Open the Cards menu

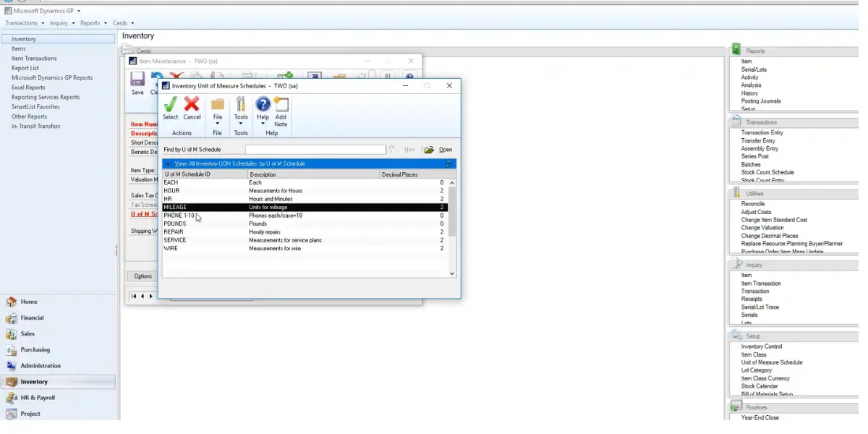pos(122,23)
